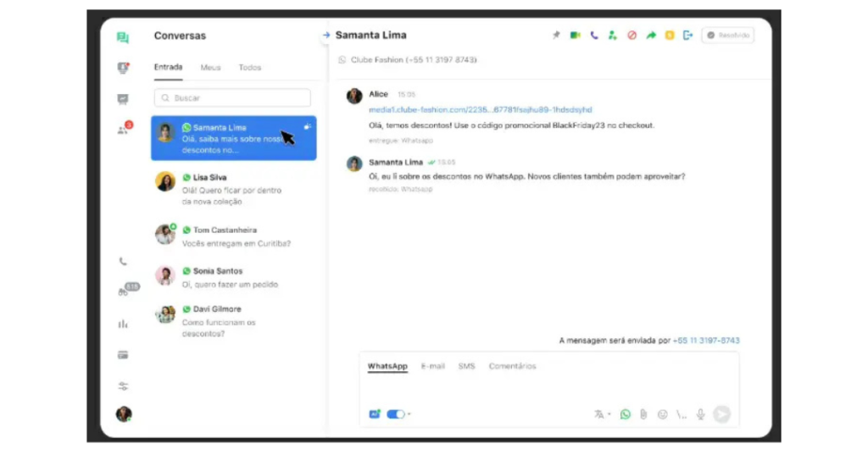Start a video call with Samanta Lima
The image size is (868, 466).
click(x=575, y=36)
